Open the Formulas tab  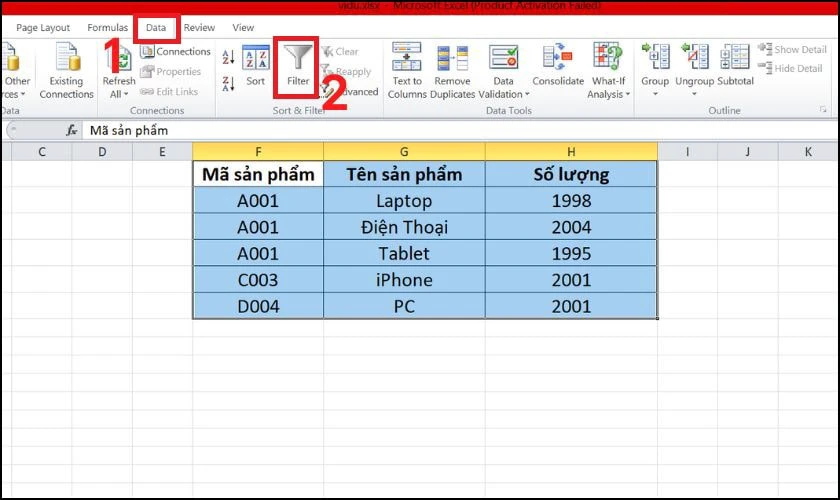point(108,28)
